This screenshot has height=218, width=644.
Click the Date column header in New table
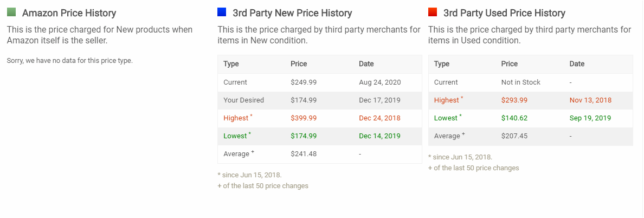click(366, 64)
